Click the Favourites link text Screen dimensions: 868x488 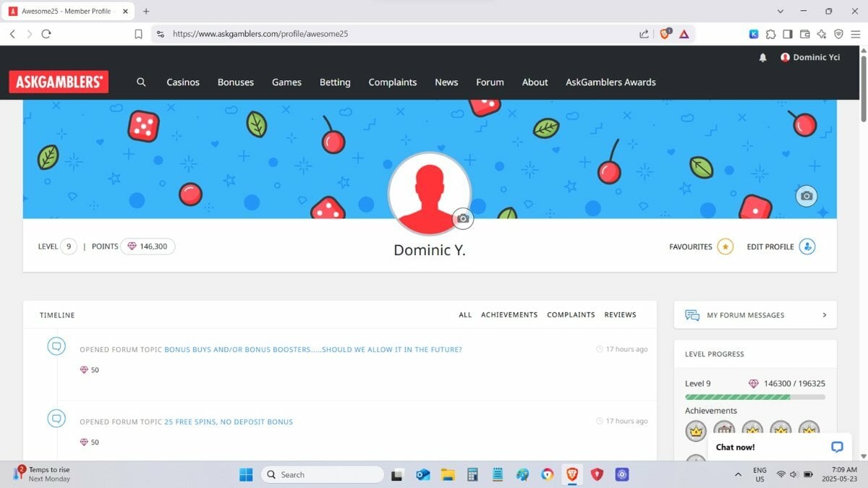coord(691,247)
